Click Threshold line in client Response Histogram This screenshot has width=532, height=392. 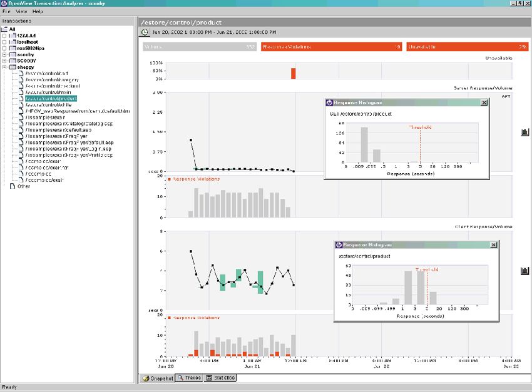[x=427, y=288]
